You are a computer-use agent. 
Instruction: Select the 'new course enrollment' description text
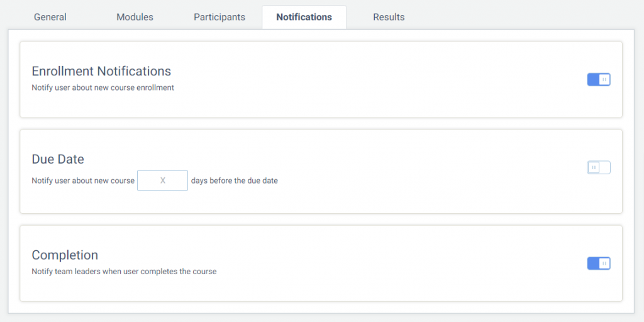click(135, 87)
